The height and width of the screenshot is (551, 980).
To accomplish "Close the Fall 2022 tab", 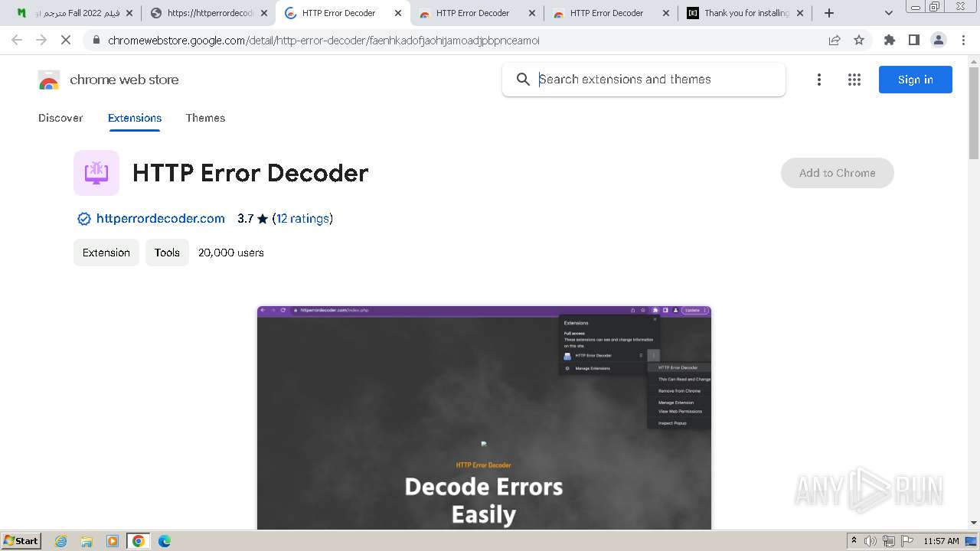I will pos(128,13).
